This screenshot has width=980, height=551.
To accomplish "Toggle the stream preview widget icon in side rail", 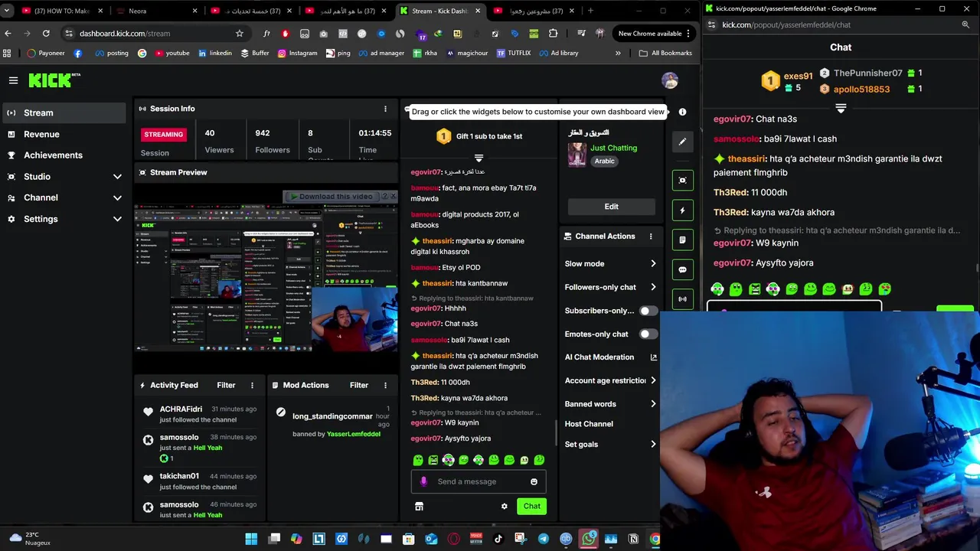I will [682, 180].
